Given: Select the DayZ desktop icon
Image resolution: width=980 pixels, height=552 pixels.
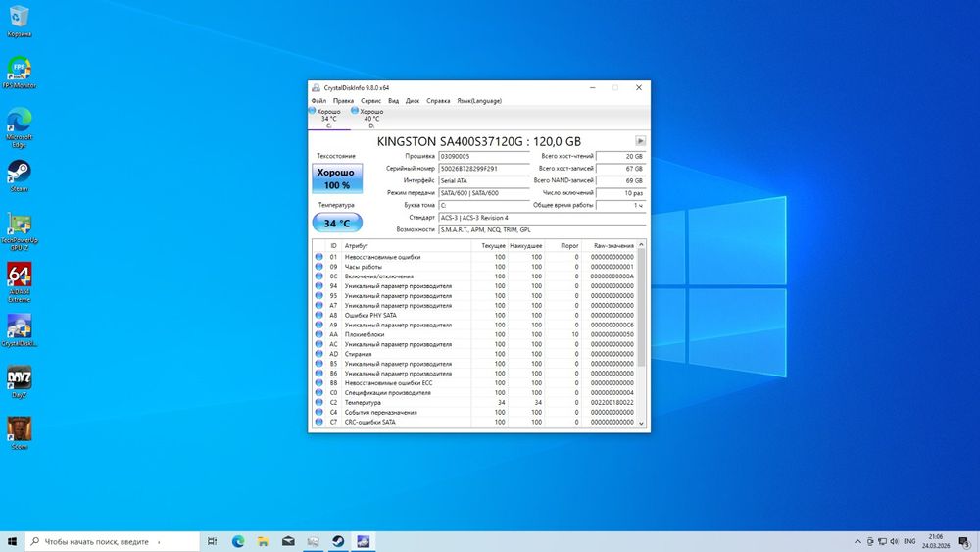Looking at the screenshot, I should 19,382.
